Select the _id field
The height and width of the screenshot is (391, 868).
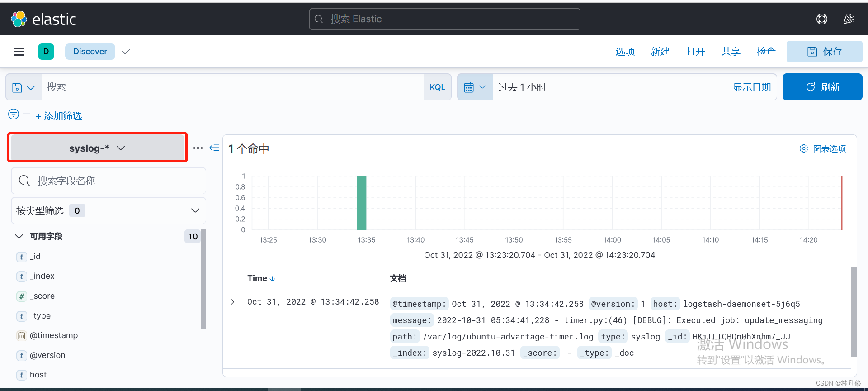pyautogui.click(x=35, y=257)
